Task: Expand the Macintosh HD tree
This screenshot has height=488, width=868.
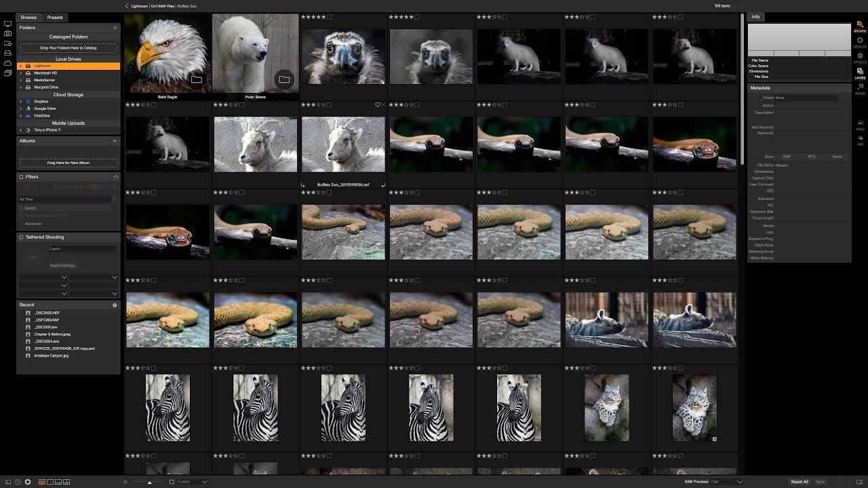Action: (20, 73)
